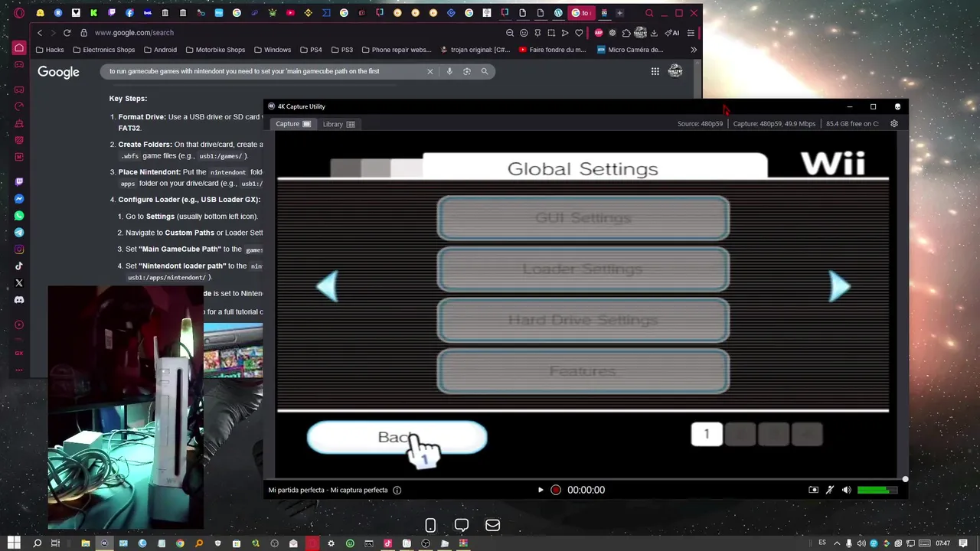Open Features in the Wii menu
The image size is (980, 551).
583,371
